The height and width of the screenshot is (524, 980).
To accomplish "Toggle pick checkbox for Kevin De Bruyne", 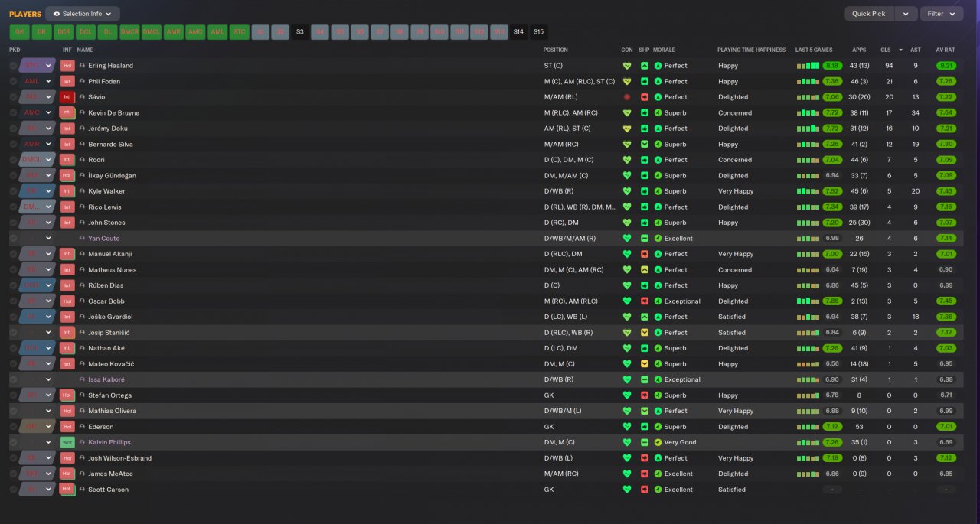I will click(x=13, y=112).
